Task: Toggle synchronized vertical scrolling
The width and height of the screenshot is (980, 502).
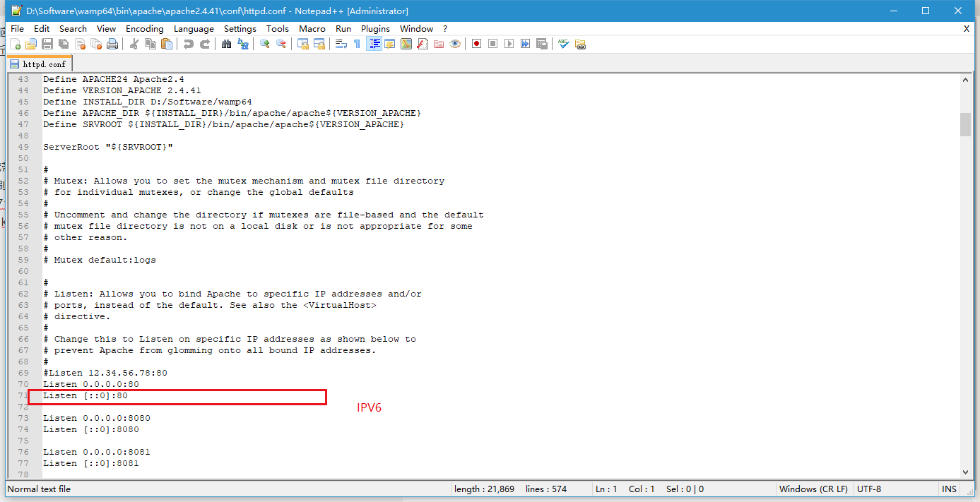Action: tap(302, 44)
